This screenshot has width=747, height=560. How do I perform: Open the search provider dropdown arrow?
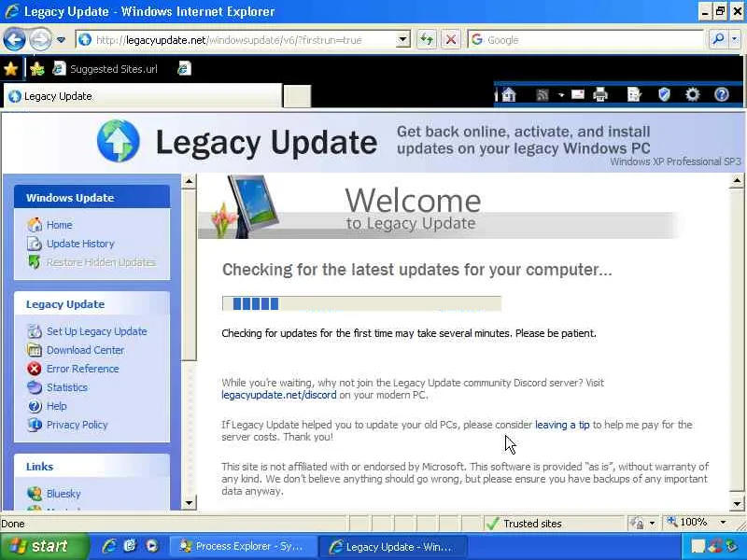click(735, 40)
